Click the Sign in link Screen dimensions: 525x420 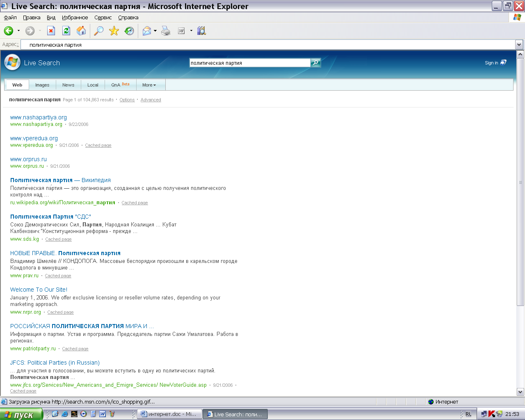491,63
